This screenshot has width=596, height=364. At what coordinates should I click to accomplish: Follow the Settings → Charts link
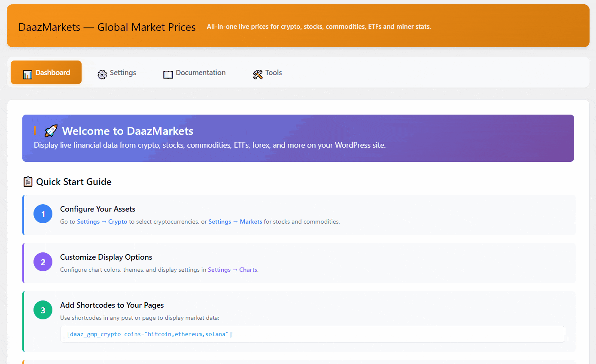point(233,270)
